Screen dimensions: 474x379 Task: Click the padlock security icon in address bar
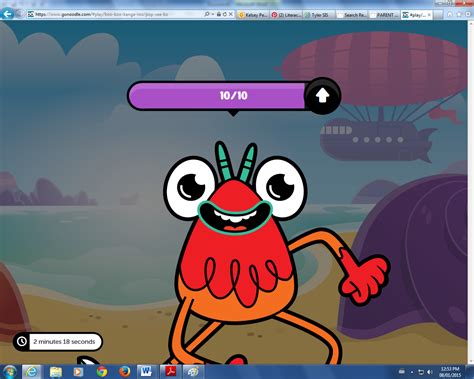219,14
